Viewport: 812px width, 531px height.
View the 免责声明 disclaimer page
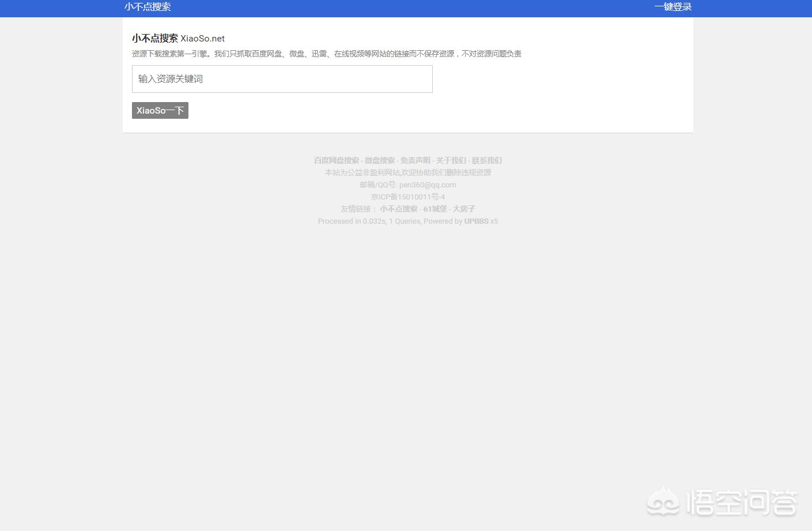coord(415,160)
